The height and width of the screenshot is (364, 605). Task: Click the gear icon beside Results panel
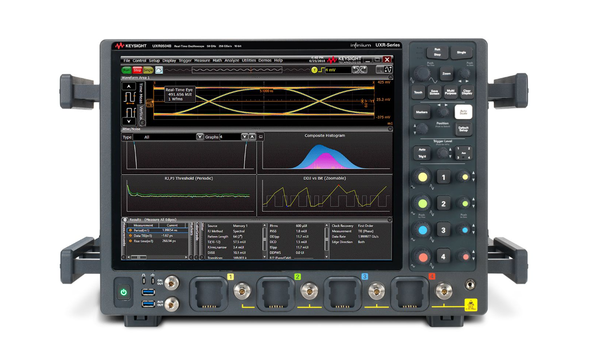pos(125,220)
